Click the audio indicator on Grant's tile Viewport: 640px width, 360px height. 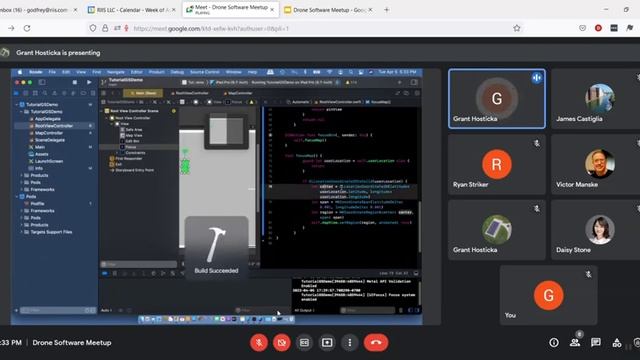[x=537, y=78]
